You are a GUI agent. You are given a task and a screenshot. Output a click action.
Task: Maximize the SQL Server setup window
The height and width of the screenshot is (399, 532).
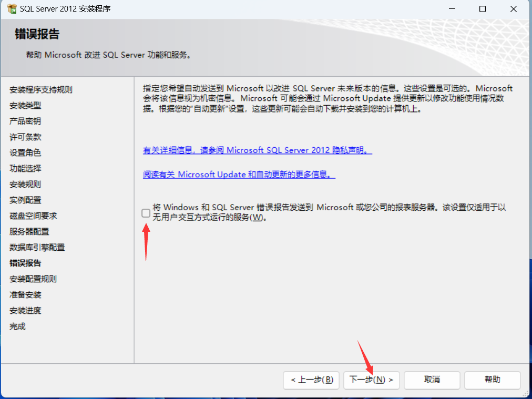coord(483,9)
